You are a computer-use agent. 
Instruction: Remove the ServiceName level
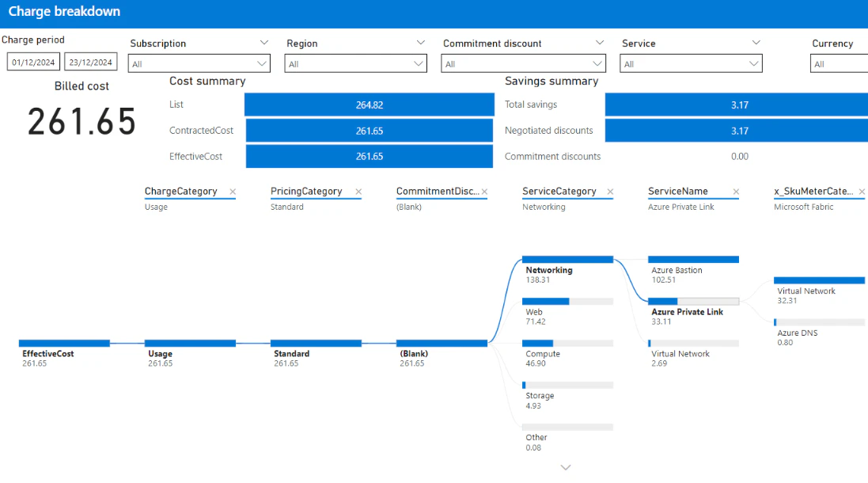tap(736, 192)
